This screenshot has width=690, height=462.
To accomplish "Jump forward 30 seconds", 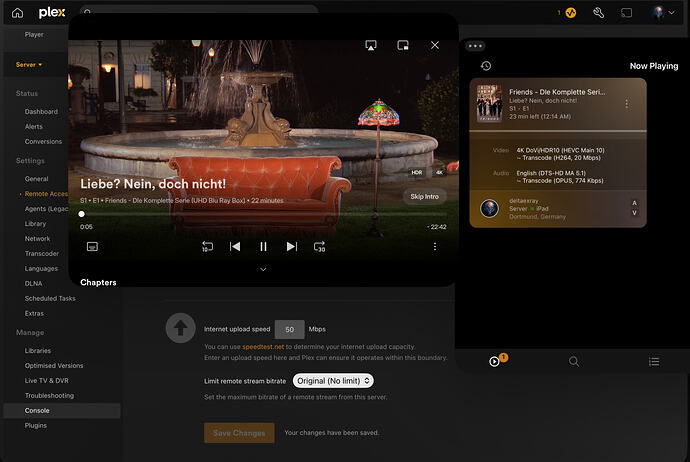I will click(319, 246).
